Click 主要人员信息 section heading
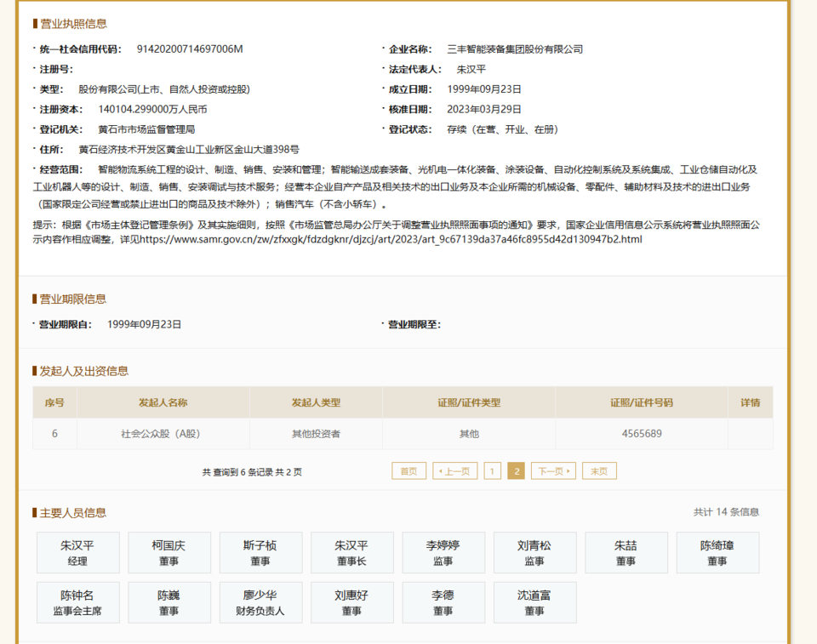This screenshot has width=817, height=644. tap(73, 513)
